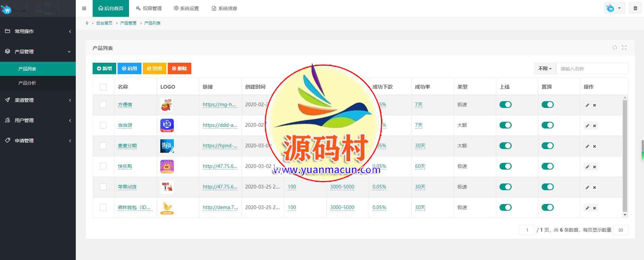Screen dimensions: 644x260
Task: Click pencil edit icon for 方便借 row
Action: pos(587,105)
